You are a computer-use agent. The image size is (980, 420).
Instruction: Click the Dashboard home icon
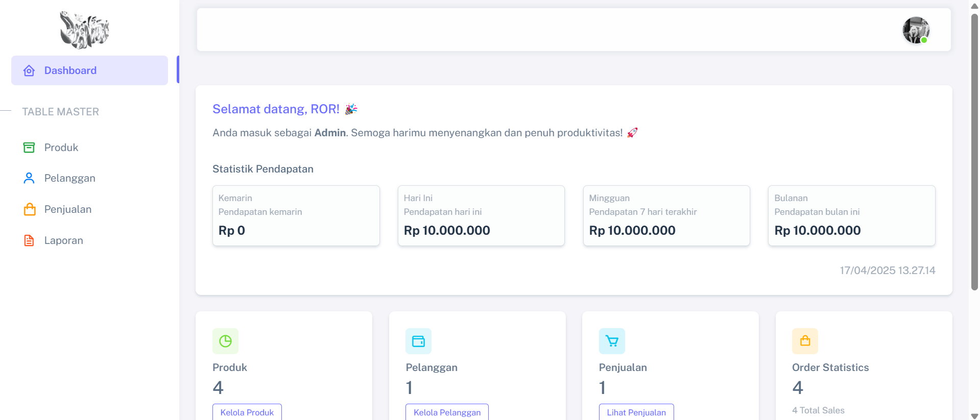pos(29,70)
